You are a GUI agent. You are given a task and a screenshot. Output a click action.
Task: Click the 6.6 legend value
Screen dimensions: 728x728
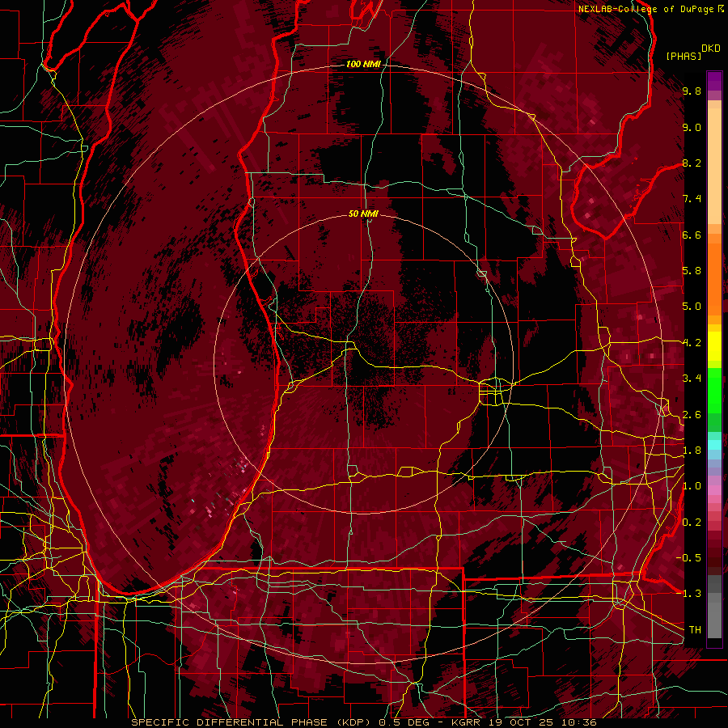click(x=692, y=235)
